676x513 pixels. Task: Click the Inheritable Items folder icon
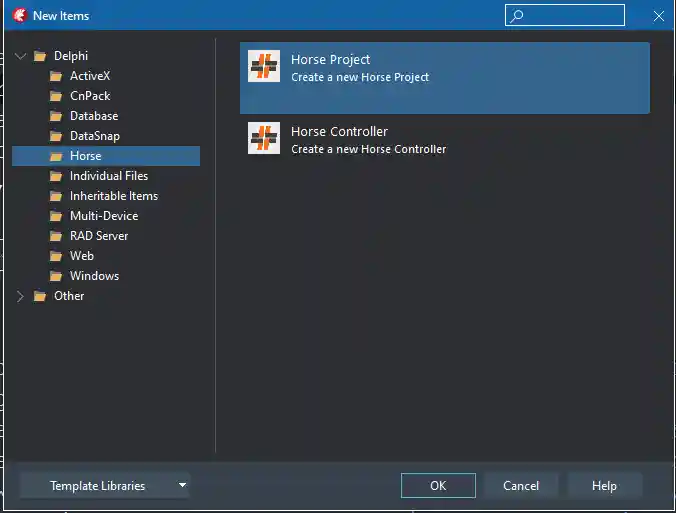[56, 196]
